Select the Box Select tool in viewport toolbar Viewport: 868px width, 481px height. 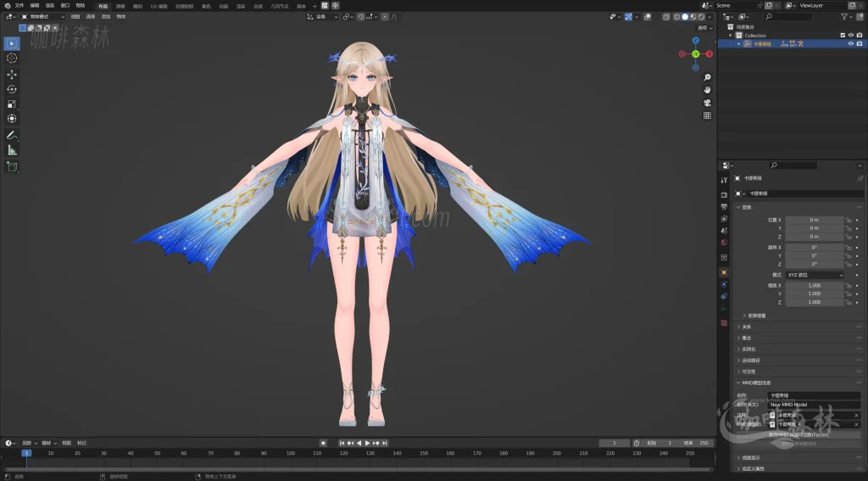(12, 43)
